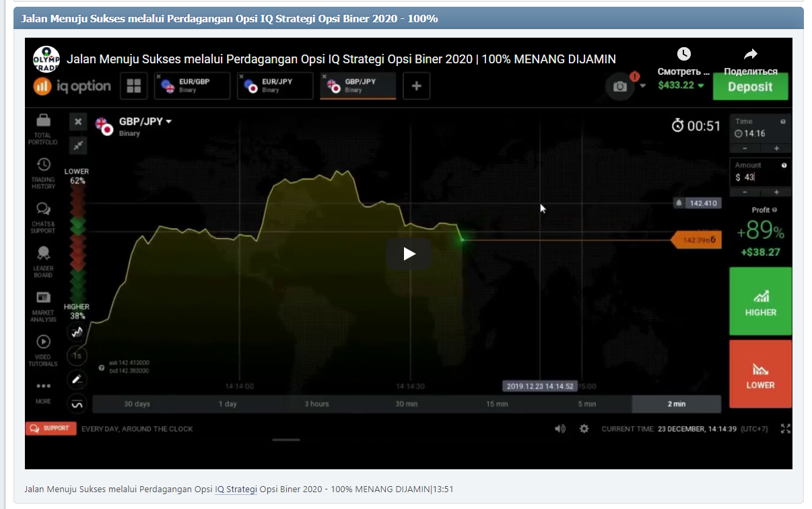The height and width of the screenshot is (509, 812).
Task: Toggle fullscreen mode icon
Action: pyautogui.click(x=785, y=429)
